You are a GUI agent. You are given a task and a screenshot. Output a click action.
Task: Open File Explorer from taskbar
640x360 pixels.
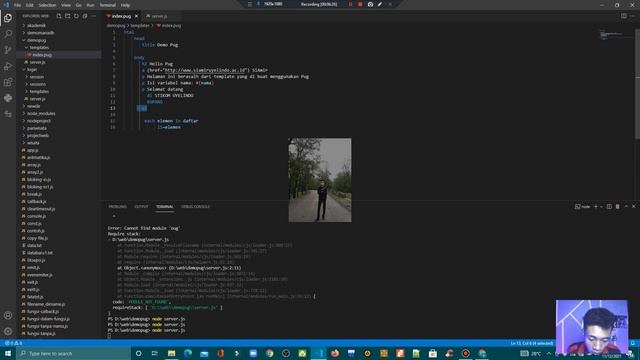171,353
